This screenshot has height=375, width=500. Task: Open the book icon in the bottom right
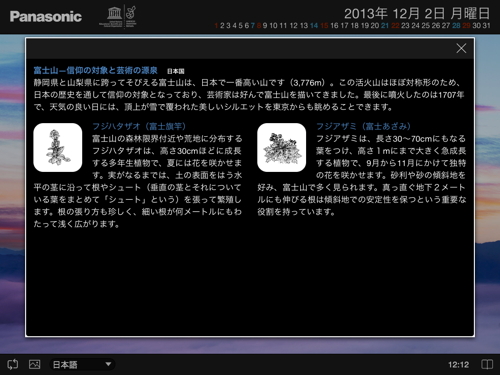[x=487, y=364]
